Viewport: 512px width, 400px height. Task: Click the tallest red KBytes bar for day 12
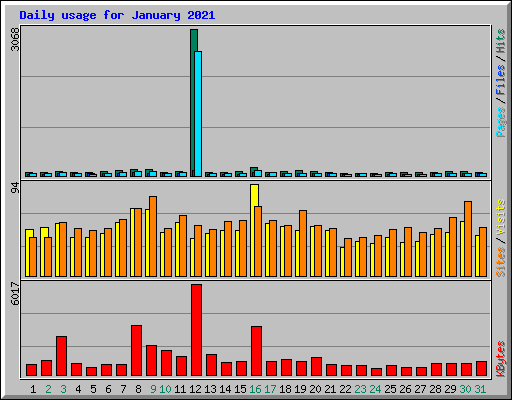[196, 330]
